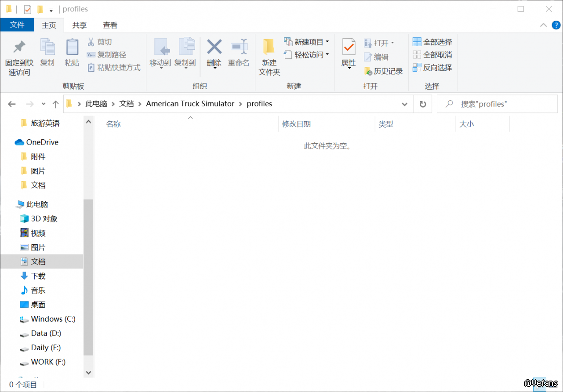Click the 历史记录 icon

[383, 71]
